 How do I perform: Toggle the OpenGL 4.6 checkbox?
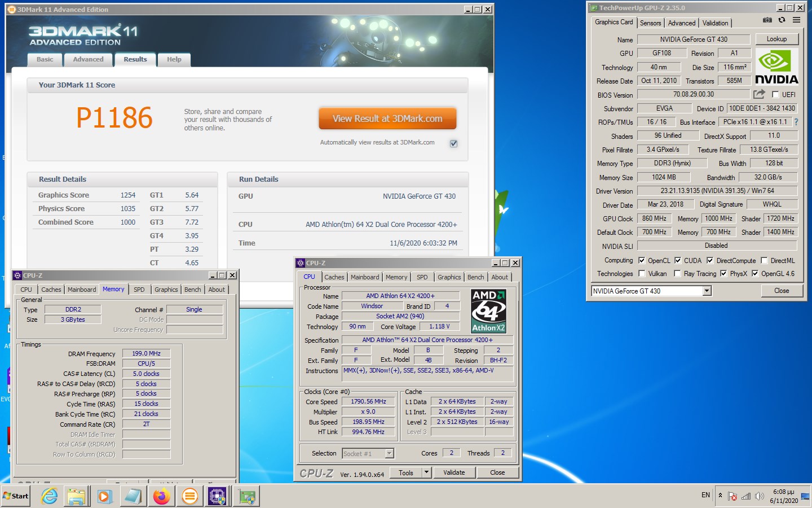755,273
